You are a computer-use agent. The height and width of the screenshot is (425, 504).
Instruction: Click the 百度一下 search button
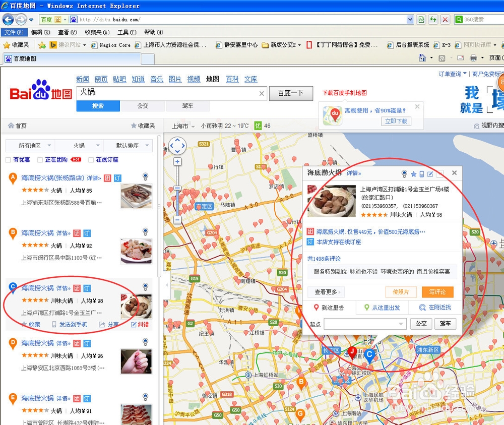(x=291, y=93)
